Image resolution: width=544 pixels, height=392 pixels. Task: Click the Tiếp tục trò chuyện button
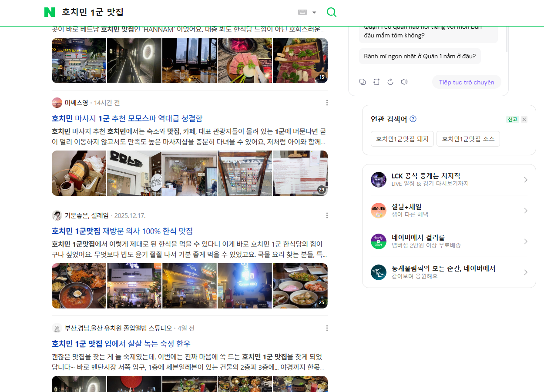(x=467, y=82)
